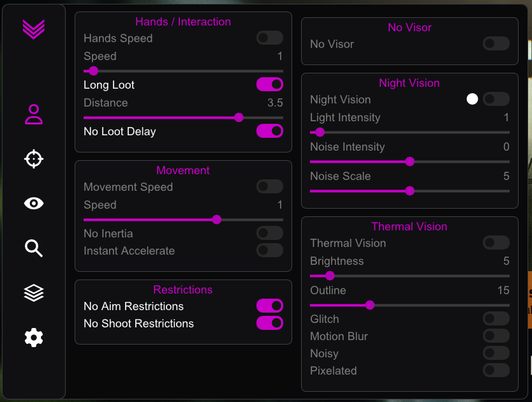The width and height of the screenshot is (532, 402).
Task: Switch on Instant Accelerate
Action: point(270,250)
